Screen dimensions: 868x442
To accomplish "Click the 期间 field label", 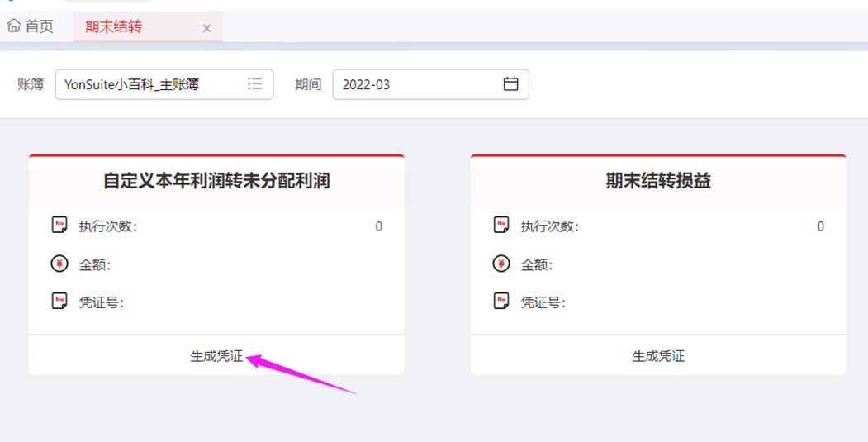I will 308,84.
